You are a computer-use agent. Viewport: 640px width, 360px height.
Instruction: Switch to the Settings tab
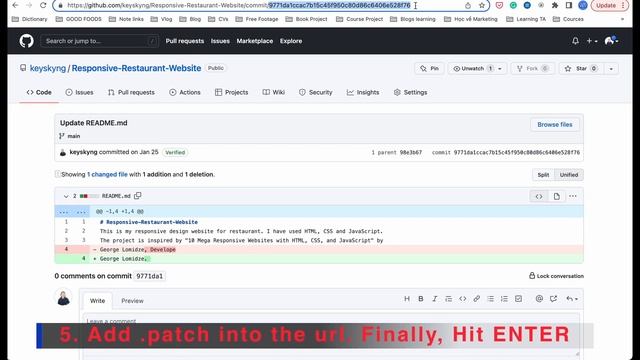click(411, 92)
